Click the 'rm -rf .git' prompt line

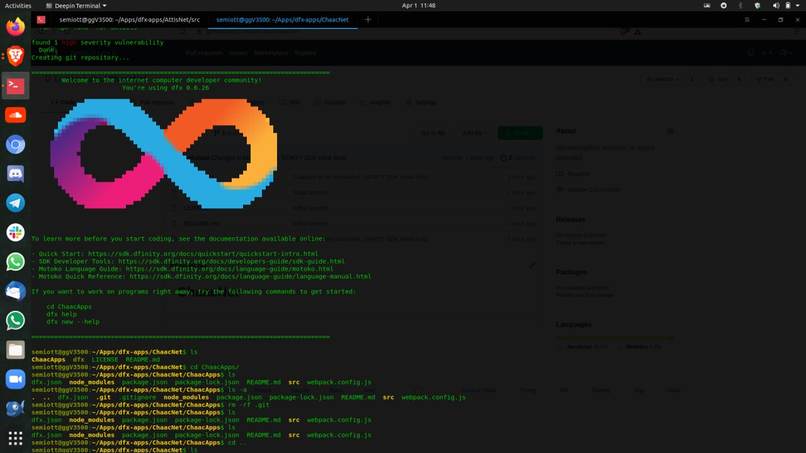(151, 405)
